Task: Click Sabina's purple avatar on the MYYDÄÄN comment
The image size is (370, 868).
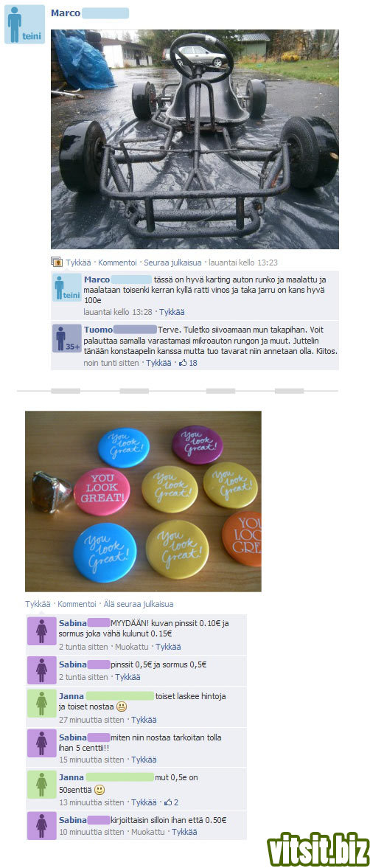Action: 41,631
